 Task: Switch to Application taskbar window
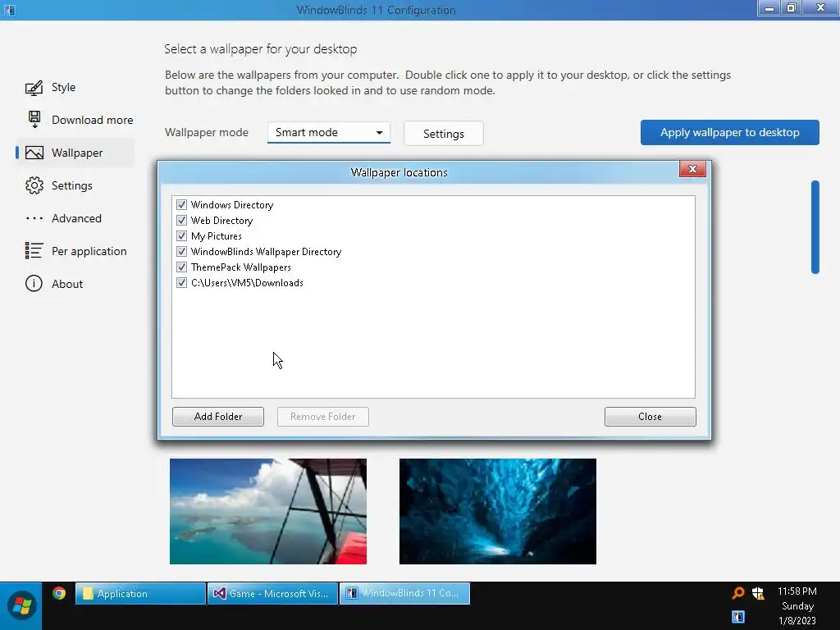pos(140,593)
